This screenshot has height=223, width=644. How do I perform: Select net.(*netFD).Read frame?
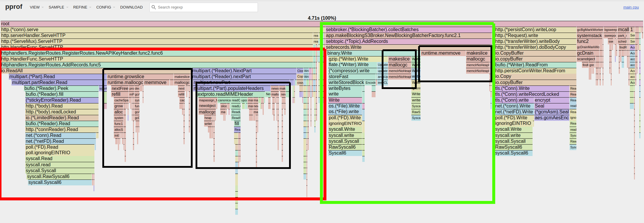[x=61, y=141]
